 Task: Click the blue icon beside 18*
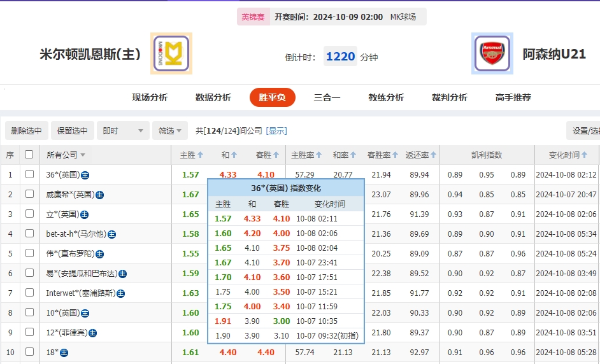pyautogui.click(x=64, y=353)
